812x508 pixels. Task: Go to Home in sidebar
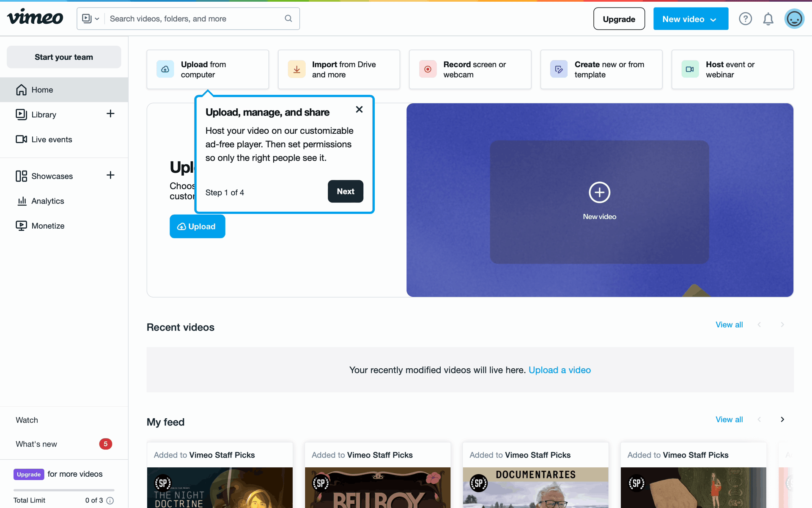[x=64, y=90]
